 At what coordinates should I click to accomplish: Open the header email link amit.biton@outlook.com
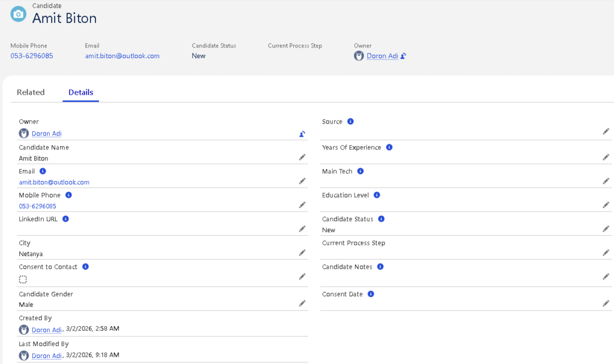click(x=122, y=56)
